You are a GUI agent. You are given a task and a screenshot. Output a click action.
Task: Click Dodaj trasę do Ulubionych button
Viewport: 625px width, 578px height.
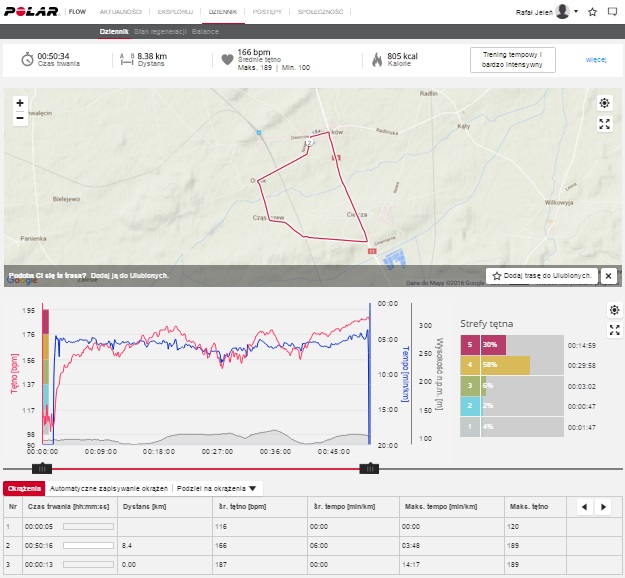click(541, 275)
